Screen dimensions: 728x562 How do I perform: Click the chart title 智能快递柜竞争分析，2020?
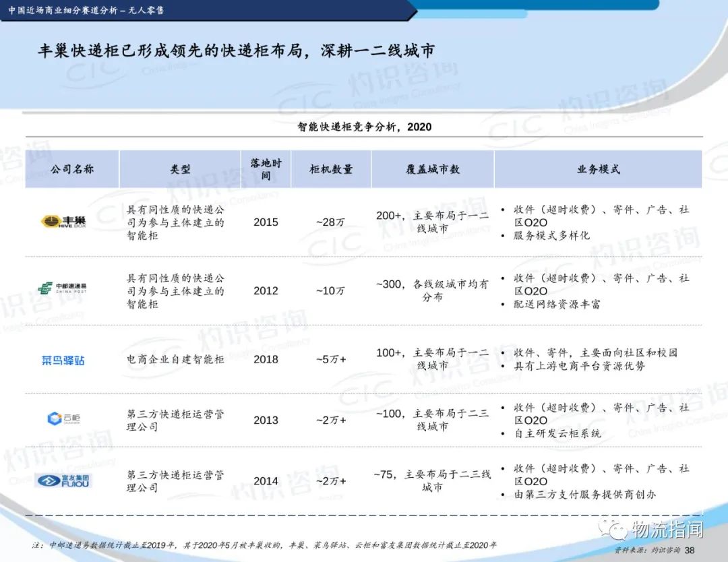[365, 126]
